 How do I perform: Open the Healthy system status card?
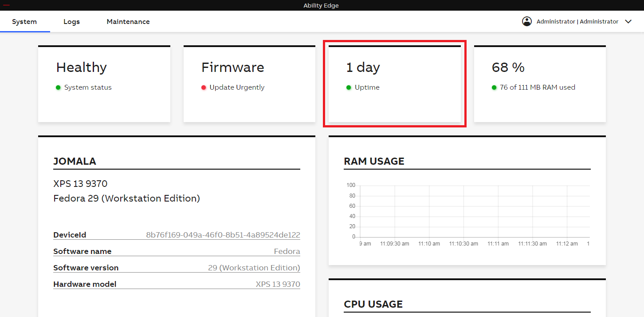click(104, 83)
